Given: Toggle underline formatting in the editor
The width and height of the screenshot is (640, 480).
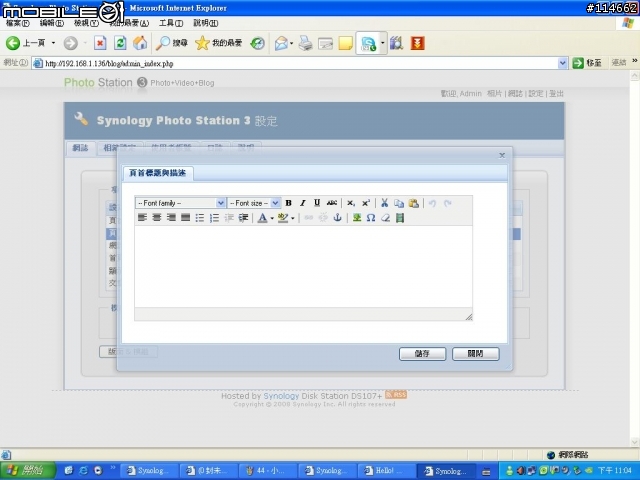Looking at the screenshot, I should coord(317,203).
